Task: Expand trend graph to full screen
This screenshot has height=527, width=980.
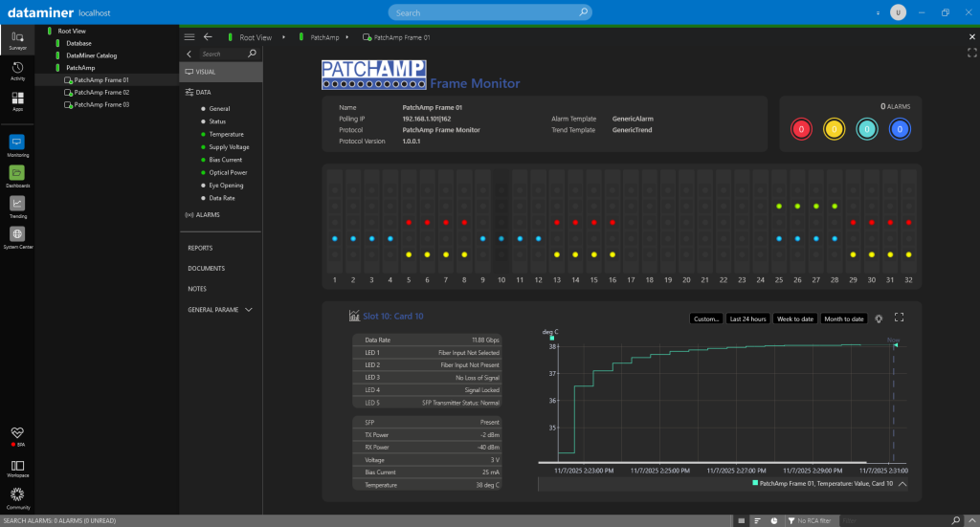Action: (899, 318)
